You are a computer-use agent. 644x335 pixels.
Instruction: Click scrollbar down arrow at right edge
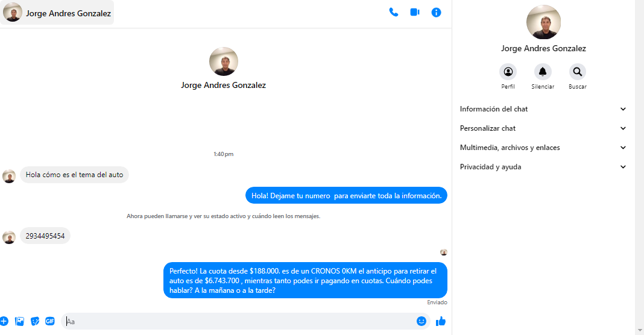click(639, 330)
